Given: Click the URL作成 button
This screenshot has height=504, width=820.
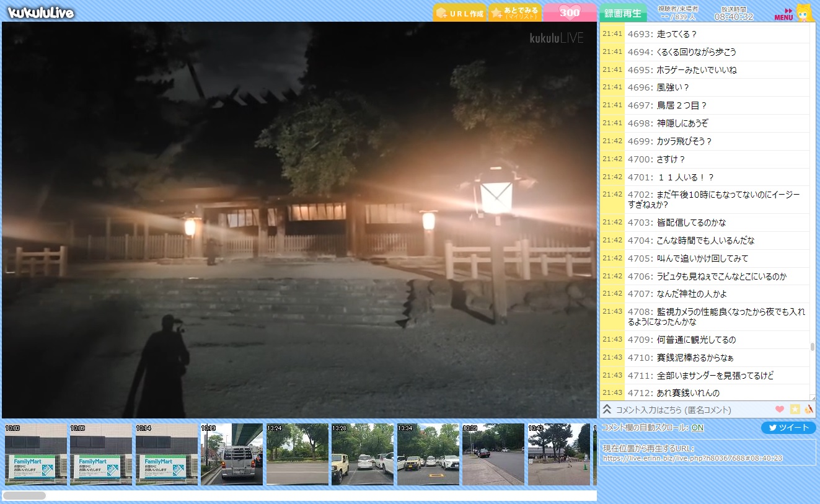Looking at the screenshot, I should click(459, 13).
